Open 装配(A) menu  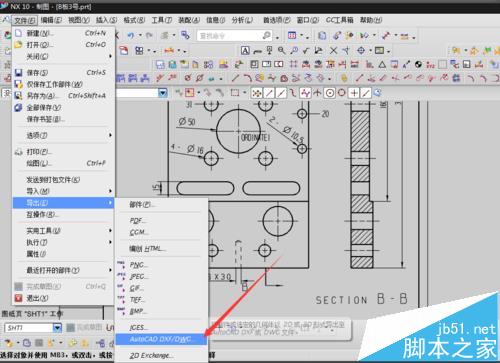[189, 20]
